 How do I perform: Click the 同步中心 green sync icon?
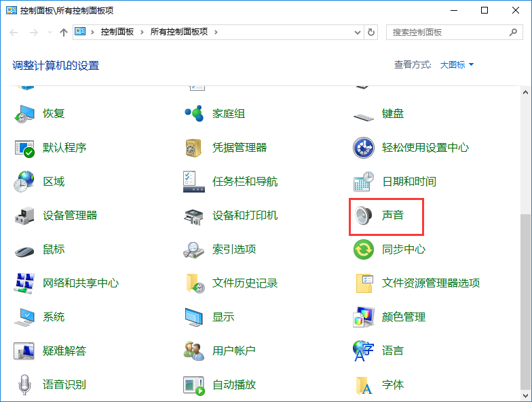point(364,249)
